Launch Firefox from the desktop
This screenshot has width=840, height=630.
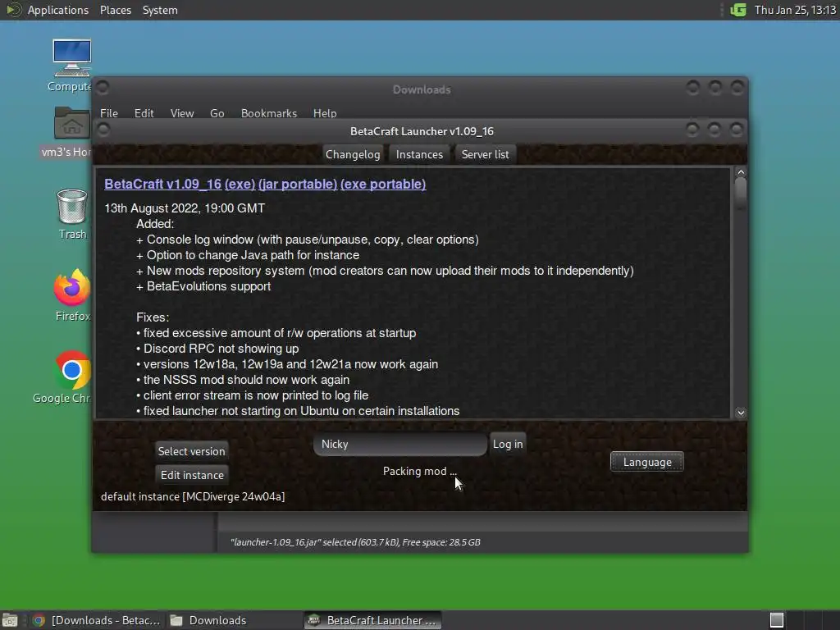click(72, 295)
